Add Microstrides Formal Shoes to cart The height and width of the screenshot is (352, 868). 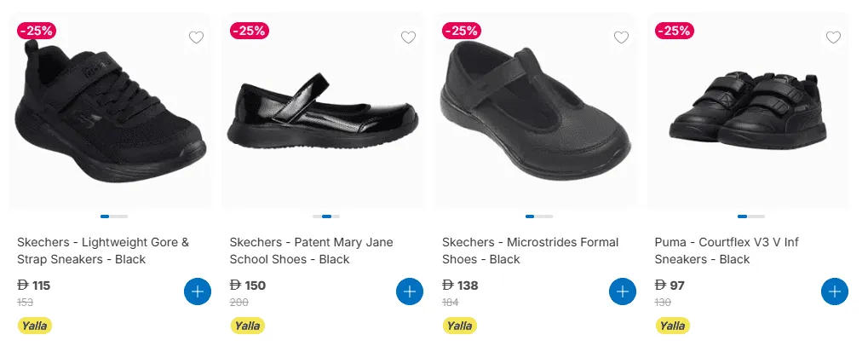(622, 291)
